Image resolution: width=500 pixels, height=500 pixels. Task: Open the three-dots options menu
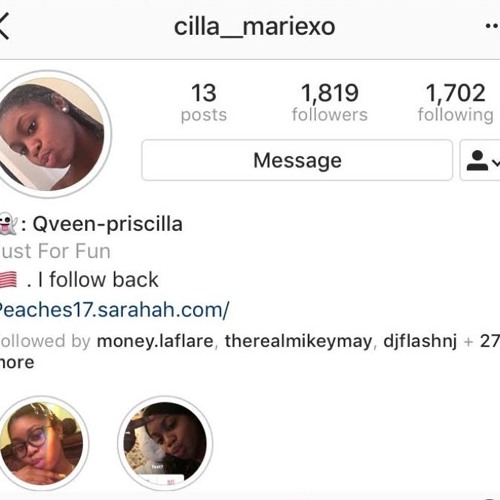pos(492,26)
